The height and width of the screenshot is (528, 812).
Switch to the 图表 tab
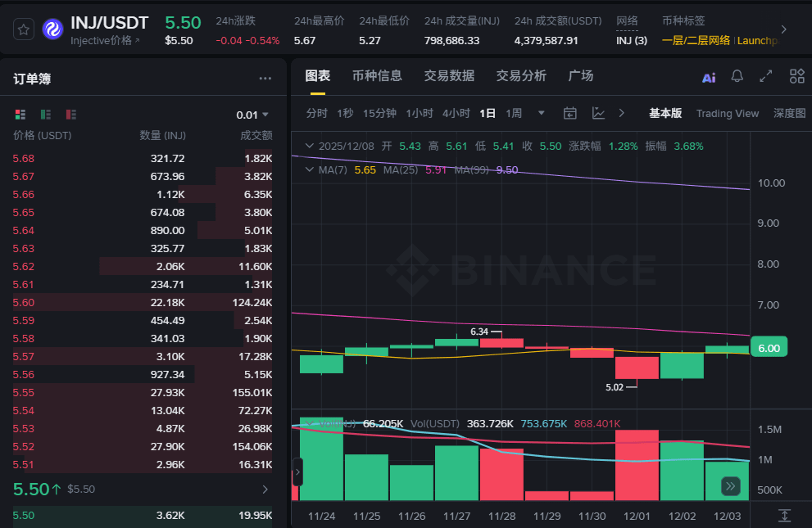click(317, 76)
